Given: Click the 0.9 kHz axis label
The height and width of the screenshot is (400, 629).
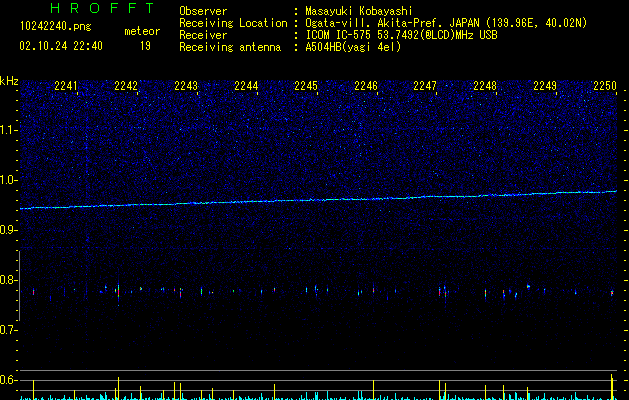Looking at the screenshot, I should (x=8, y=230).
